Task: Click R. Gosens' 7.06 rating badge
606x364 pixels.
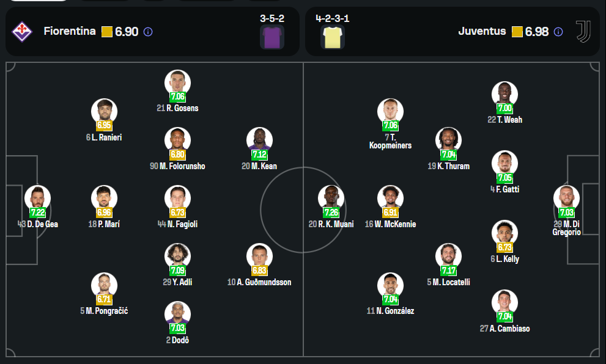Action: (177, 96)
